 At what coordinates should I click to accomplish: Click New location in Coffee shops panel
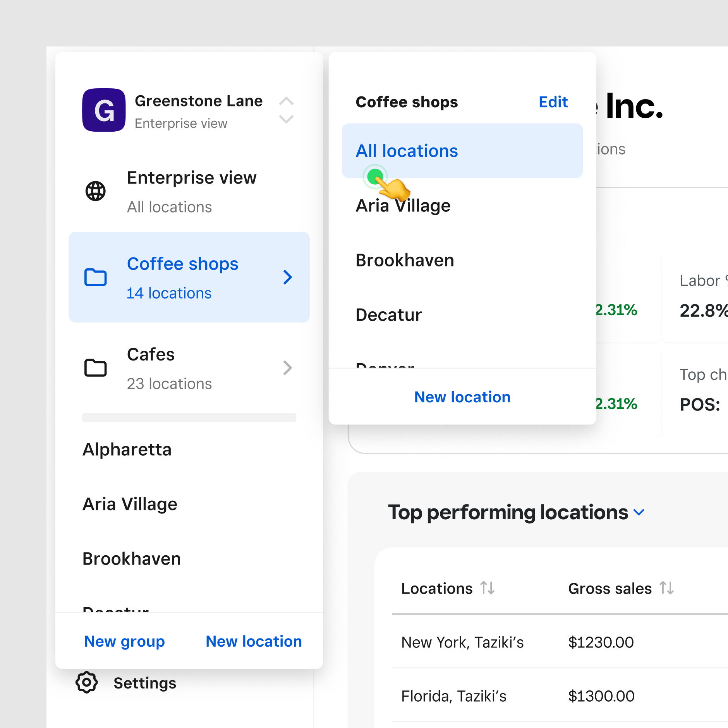pos(462,397)
